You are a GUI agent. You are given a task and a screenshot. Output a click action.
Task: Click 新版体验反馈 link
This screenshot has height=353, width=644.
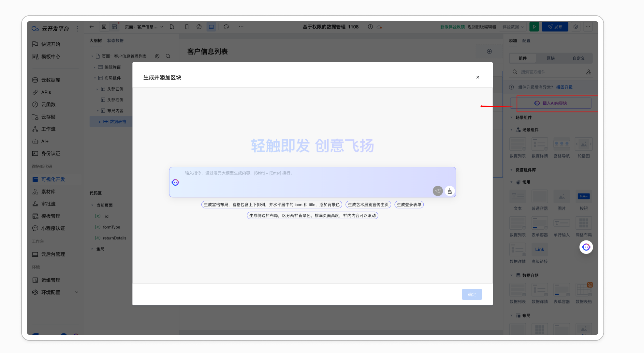click(452, 27)
